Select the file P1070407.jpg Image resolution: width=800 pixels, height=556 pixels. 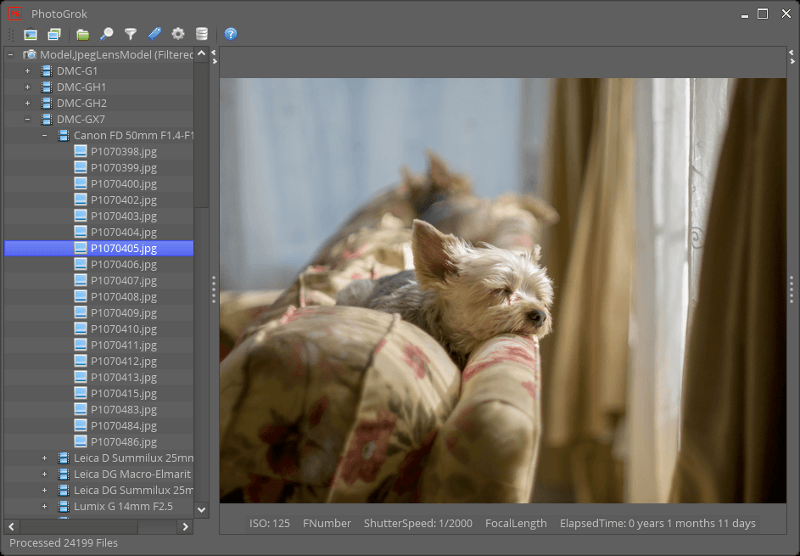pos(123,281)
